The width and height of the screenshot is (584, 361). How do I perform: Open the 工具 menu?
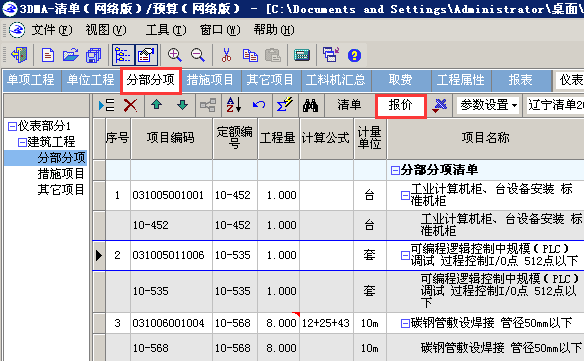(166, 30)
